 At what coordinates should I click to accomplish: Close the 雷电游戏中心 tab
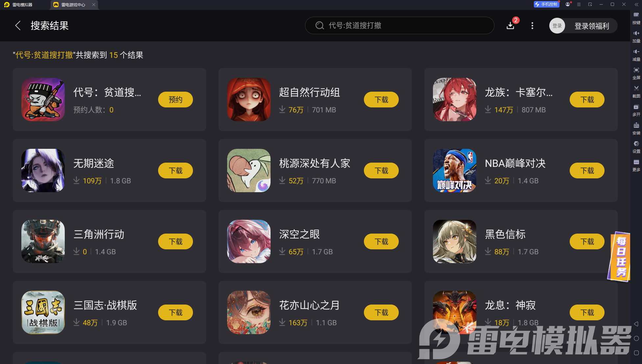pos(94,5)
